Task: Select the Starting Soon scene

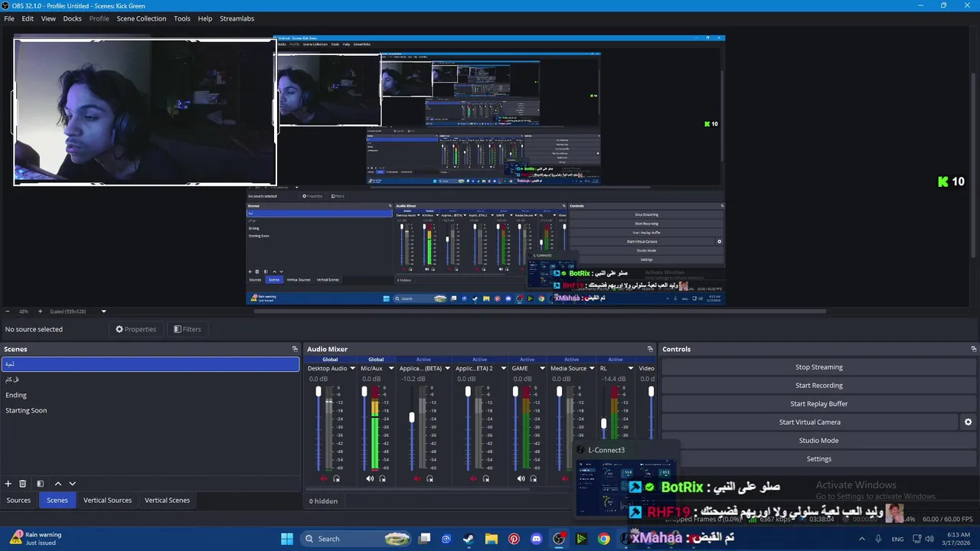Action: (x=150, y=410)
